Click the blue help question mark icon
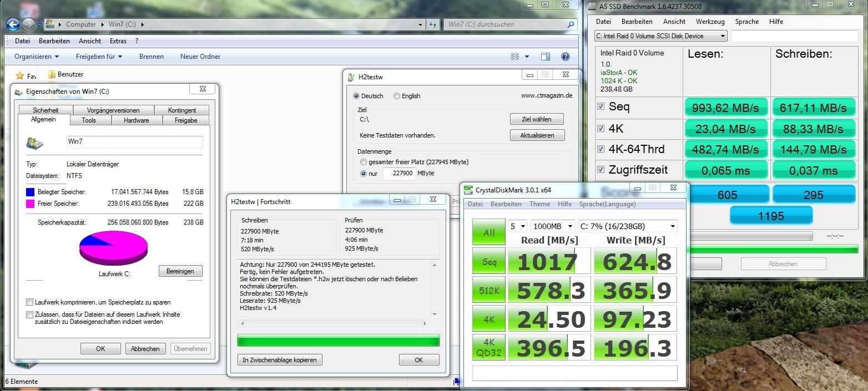Viewport: 868px width, 391px height. pyautogui.click(x=566, y=57)
